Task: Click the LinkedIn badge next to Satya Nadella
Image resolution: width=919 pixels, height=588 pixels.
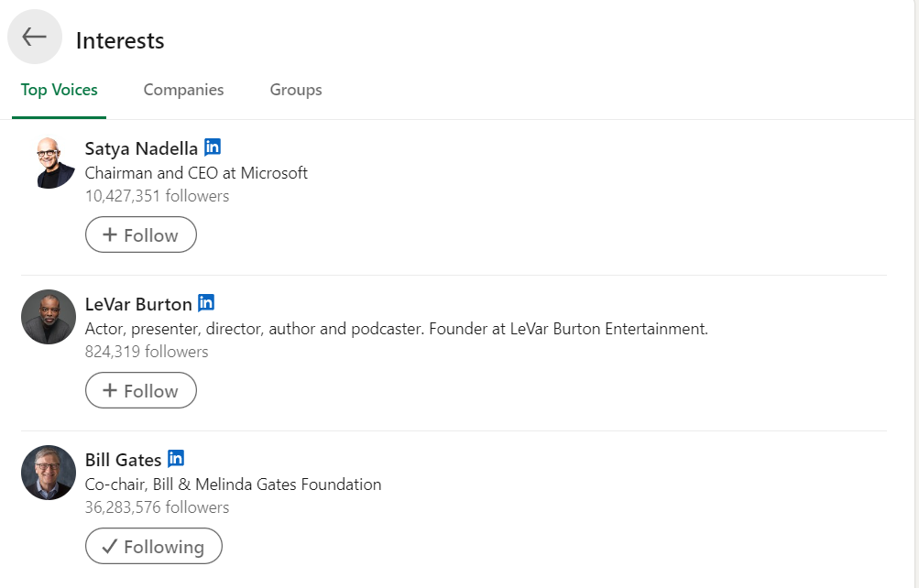Action: (213, 147)
